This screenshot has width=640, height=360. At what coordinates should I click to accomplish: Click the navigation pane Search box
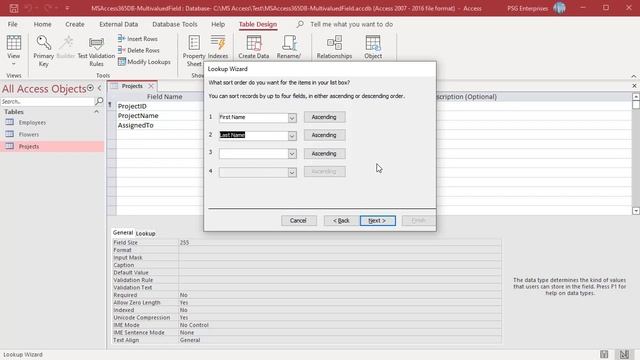tap(47, 101)
